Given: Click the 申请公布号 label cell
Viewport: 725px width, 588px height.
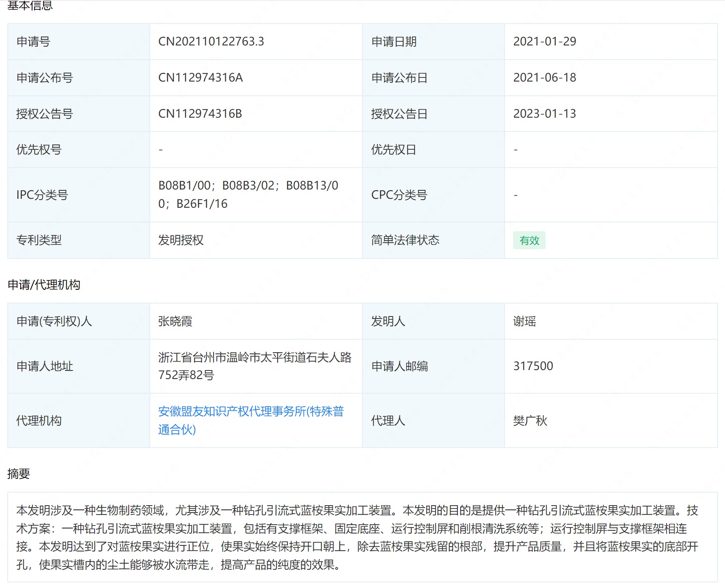Looking at the screenshot, I should point(79,78).
